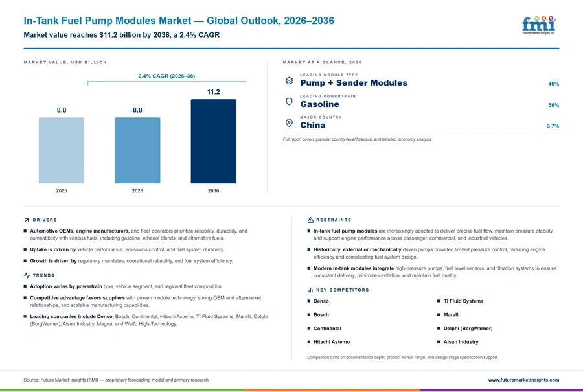The image size is (583, 392).
Task: Click the layers icon beside Pump + Sender Modules
Action: tap(290, 80)
